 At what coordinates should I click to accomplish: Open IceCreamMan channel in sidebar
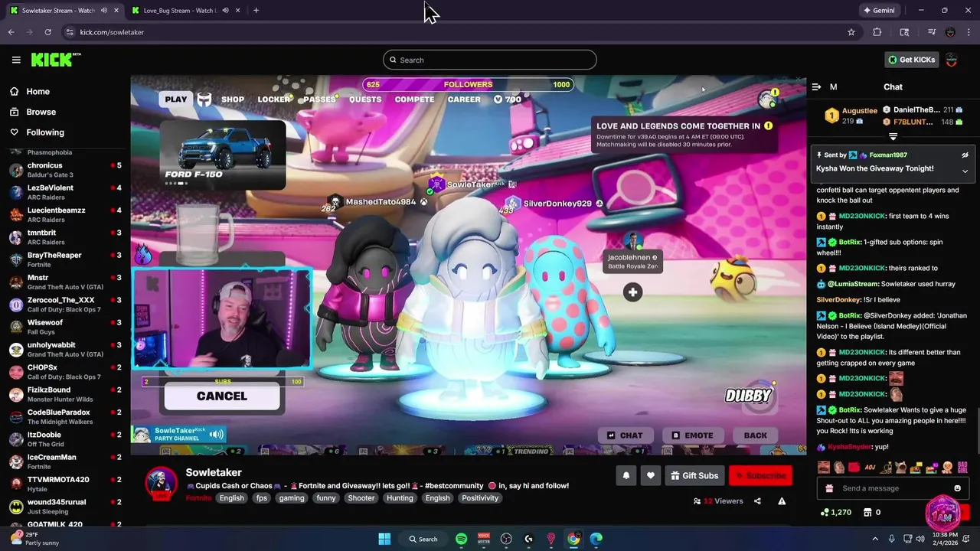point(65,461)
